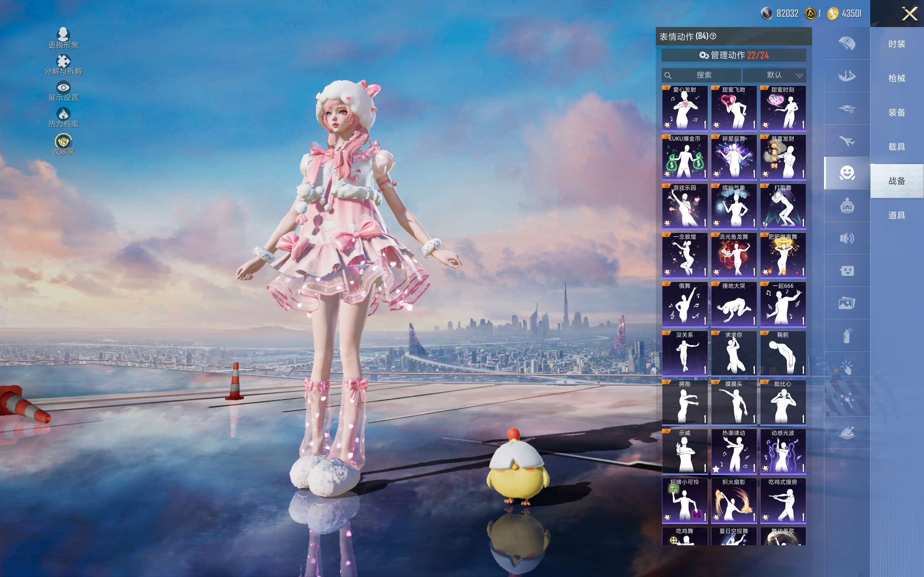This screenshot has height=577, width=924.
Task: Click the help icon beside 表情动作
Action: [713, 36]
